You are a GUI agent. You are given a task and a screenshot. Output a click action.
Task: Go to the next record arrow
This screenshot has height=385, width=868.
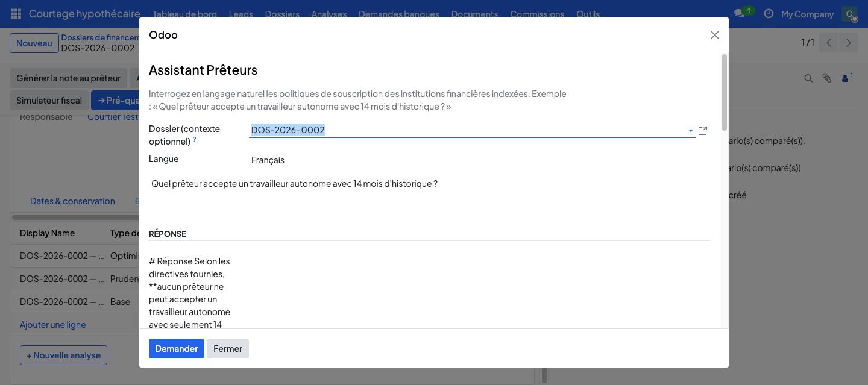tap(849, 43)
